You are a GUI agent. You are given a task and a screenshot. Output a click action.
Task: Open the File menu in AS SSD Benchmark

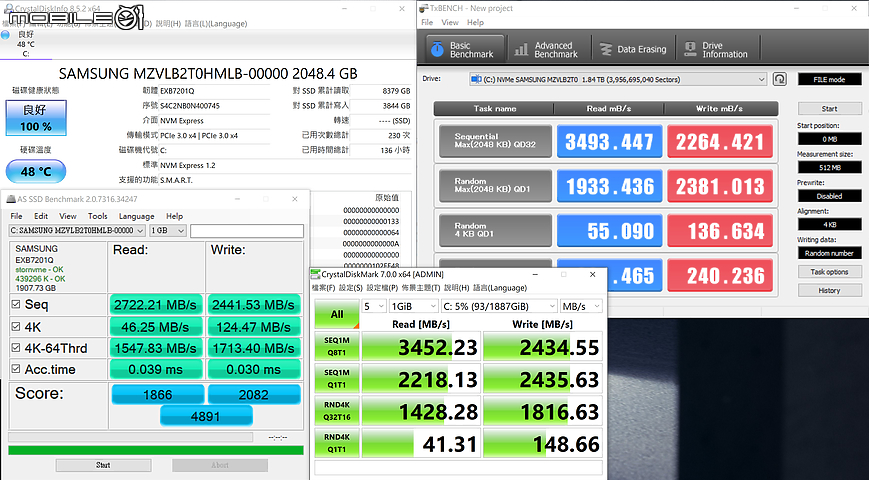pos(17,216)
